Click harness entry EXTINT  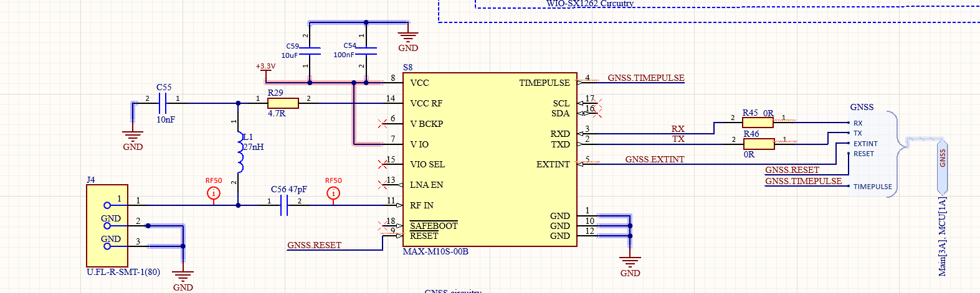click(865, 144)
